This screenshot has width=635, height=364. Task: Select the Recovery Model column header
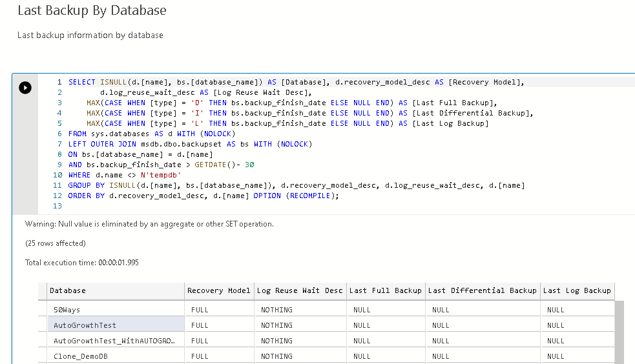pyautogui.click(x=218, y=290)
